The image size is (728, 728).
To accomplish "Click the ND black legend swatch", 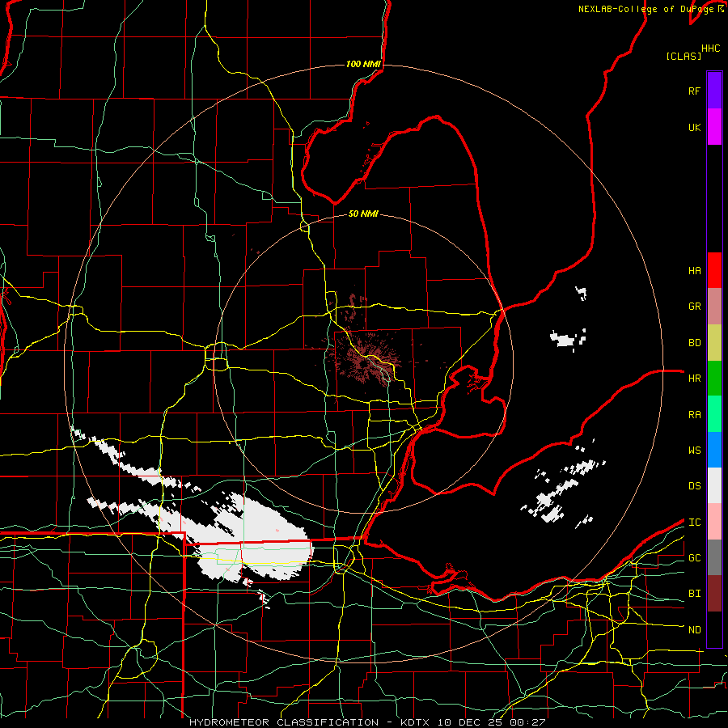I will tap(714, 629).
